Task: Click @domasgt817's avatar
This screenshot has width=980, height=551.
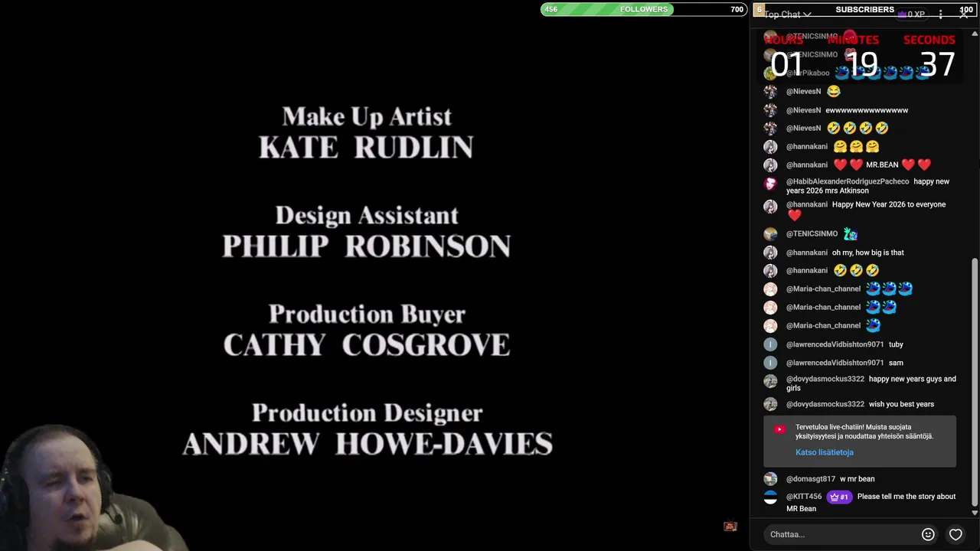Action: (x=770, y=479)
